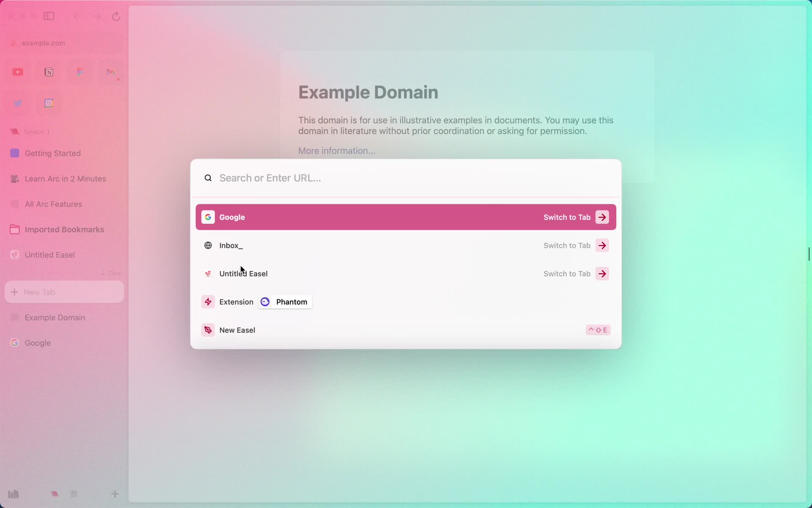Click Switch to Tab for Google
The width and height of the screenshot is (812, 508).
tap(602, 217)
